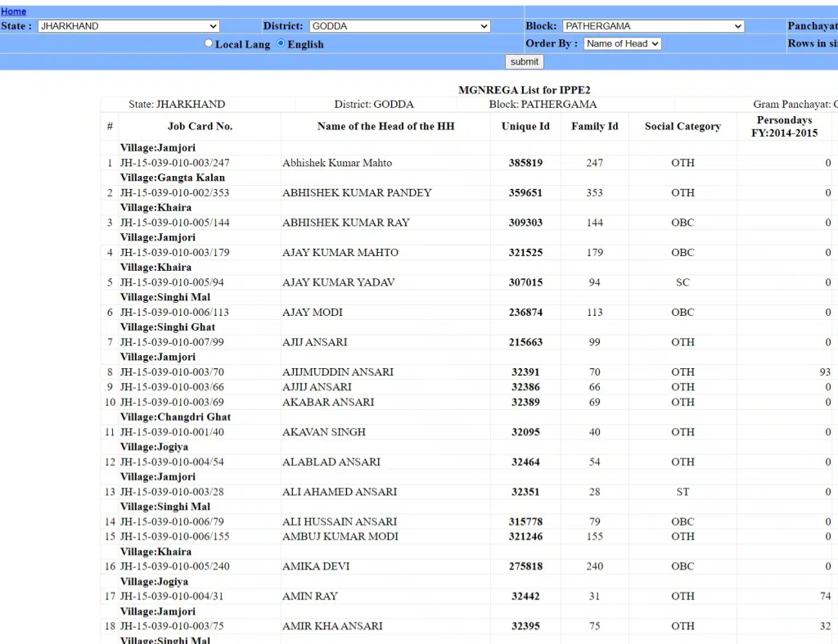Click the Family Id column header
838x644 pixels.
tap(595, 127)
